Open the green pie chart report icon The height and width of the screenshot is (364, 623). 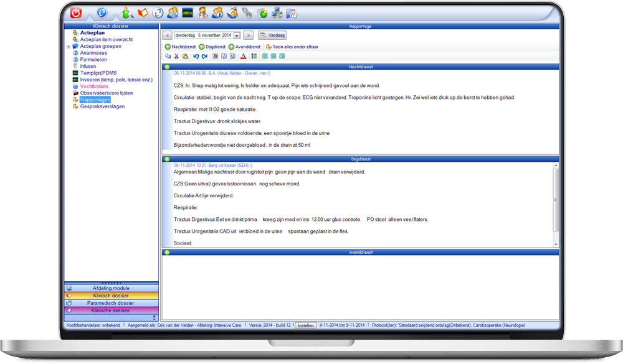click(x=262, y=14)
